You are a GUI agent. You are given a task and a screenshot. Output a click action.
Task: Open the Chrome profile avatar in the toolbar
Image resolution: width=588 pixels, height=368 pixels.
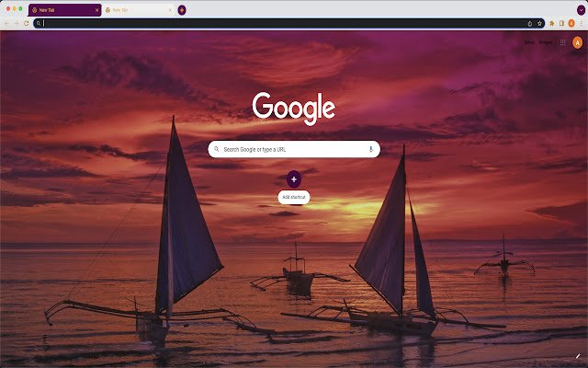[571, 23]
